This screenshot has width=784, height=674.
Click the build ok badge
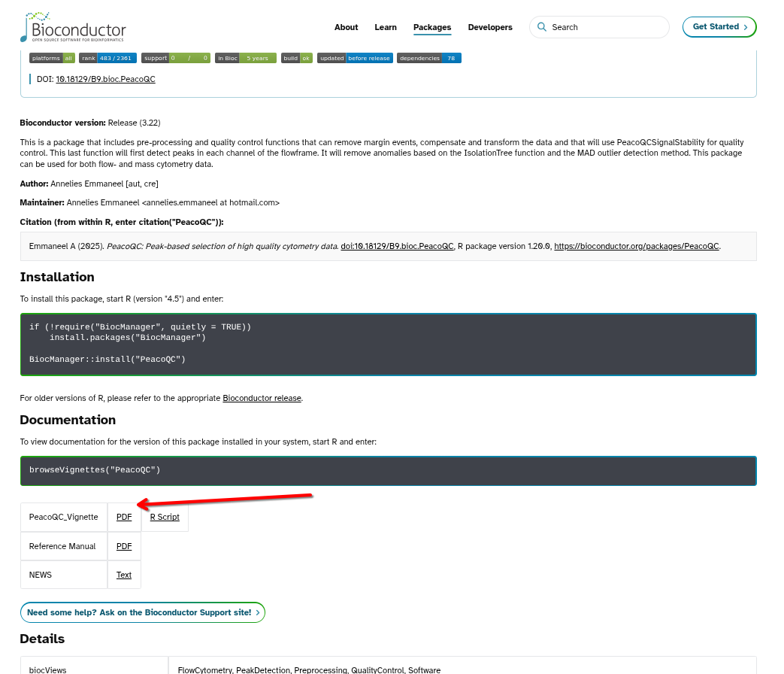coord(296,58)
